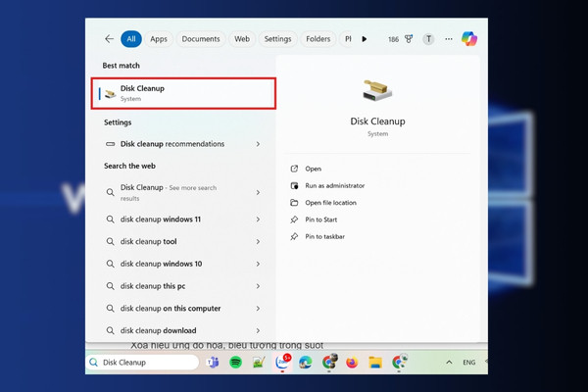Click the T account avatar
Image resolution: width=588 pixels, height=392 pixels.
pyautogui.click(x=428, y=39)
